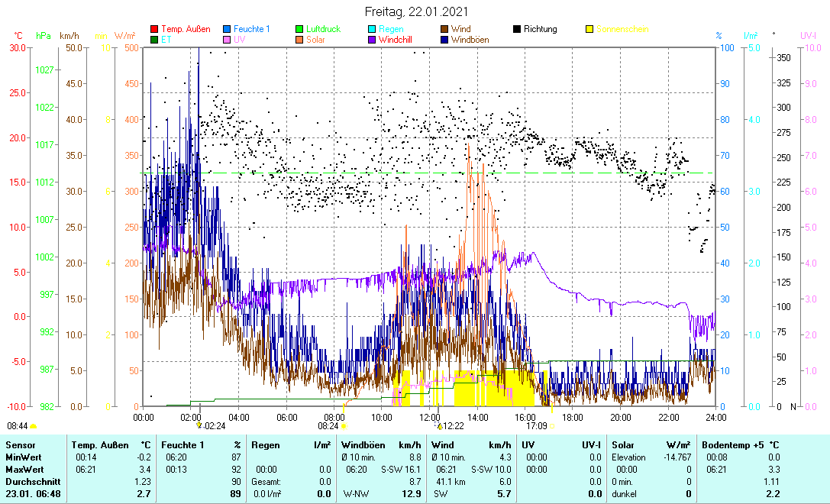Click the ET legend label
830x504 pixels.
click(166, 40)
